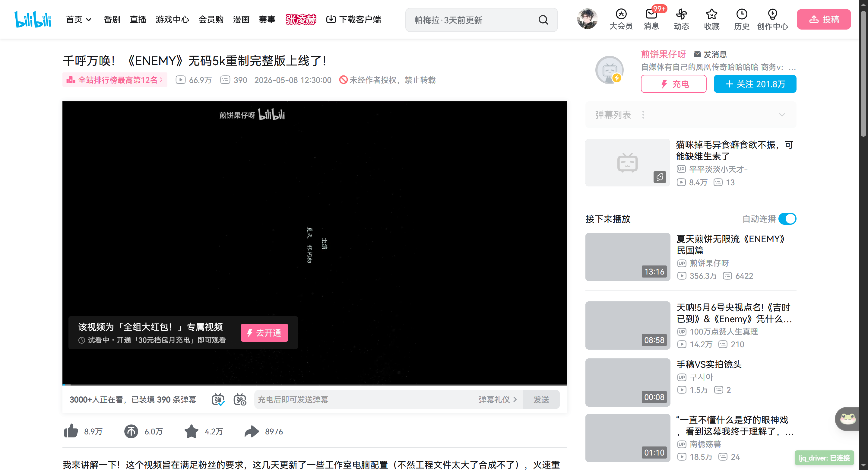Image resolution: width=868 pixels, height=470 pixels.
Task: Open 全站排行榜最高第12名 ranking tag
Action: tap(115, 80)
